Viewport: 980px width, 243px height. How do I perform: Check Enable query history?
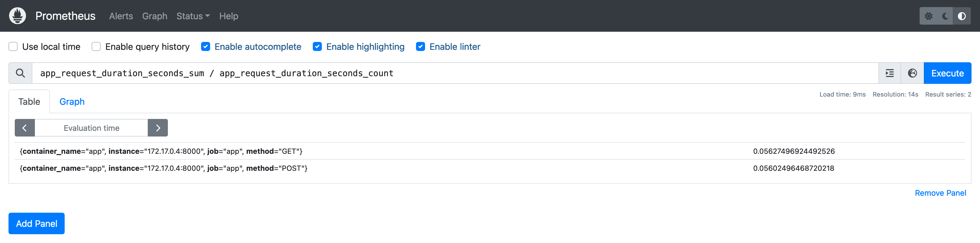click(x=96, y=47)
